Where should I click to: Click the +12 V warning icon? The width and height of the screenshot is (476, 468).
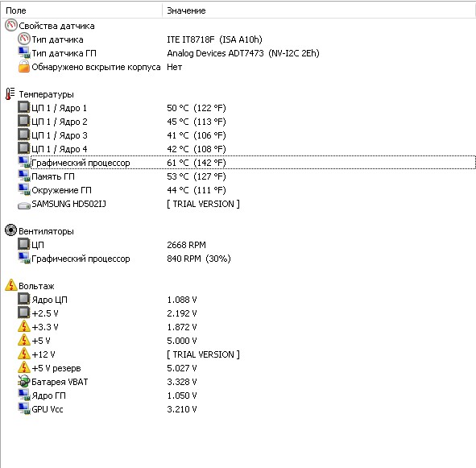[24, 354]
